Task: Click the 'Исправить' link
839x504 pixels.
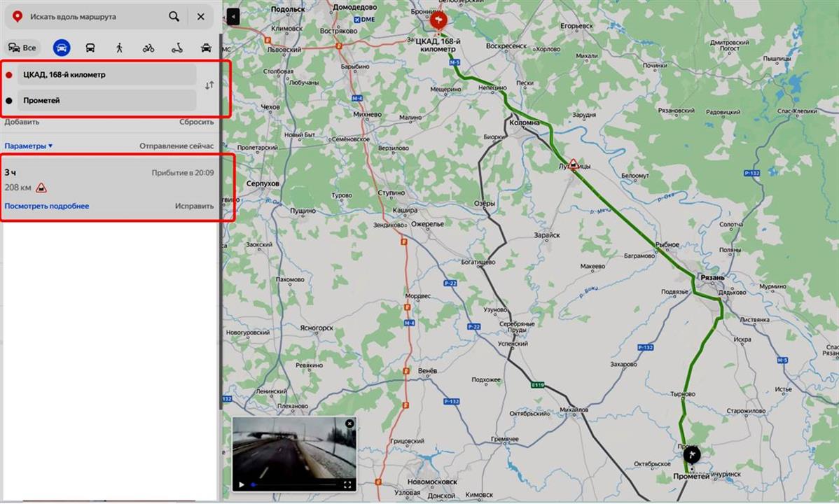Action: [194, 206]
